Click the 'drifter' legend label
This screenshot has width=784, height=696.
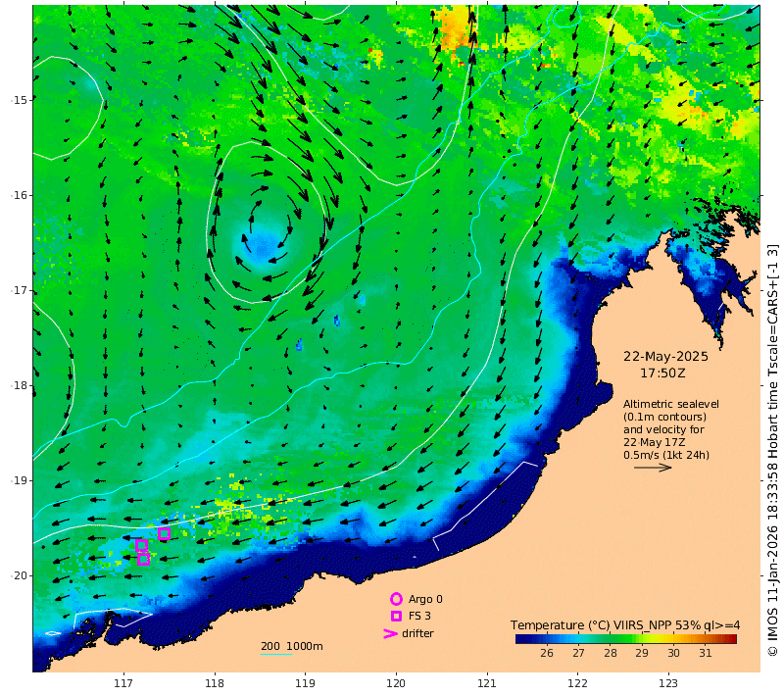[418, 633]
